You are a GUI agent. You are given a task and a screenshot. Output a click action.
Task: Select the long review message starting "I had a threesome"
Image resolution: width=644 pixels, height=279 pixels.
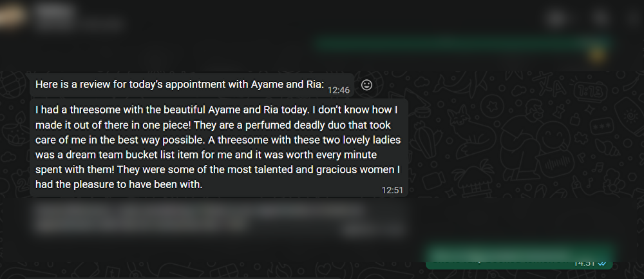[219, 148]
